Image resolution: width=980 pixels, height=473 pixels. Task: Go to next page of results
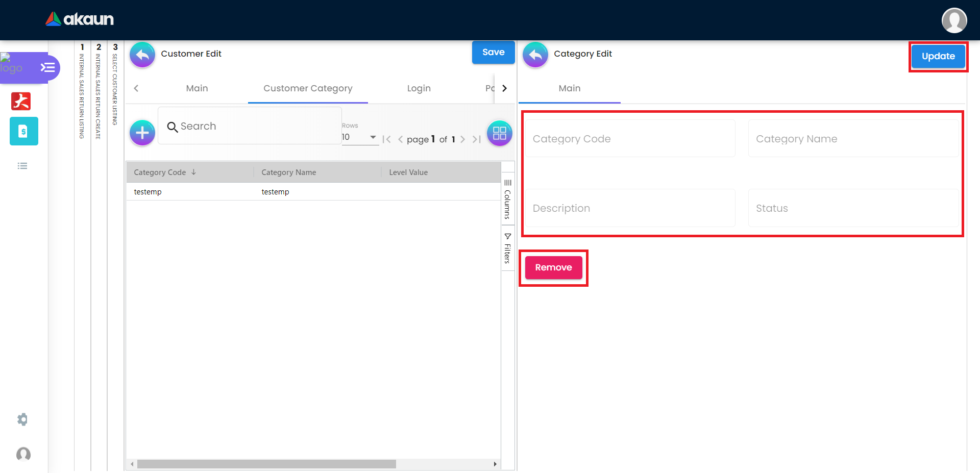pos(462,139)
